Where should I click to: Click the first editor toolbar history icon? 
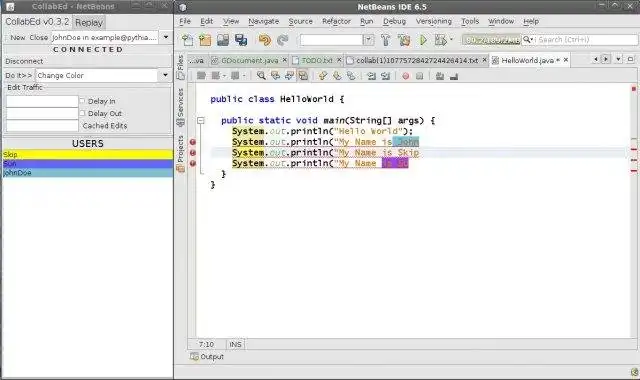pos(201,76)
